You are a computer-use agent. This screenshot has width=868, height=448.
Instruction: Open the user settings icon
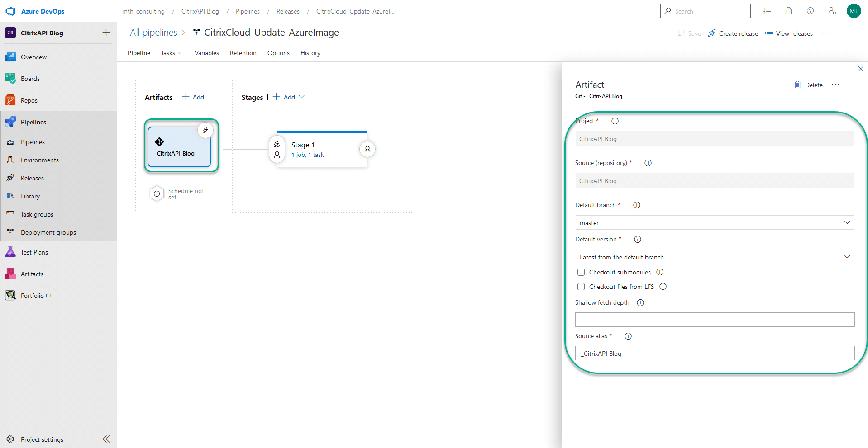(832, 11)
